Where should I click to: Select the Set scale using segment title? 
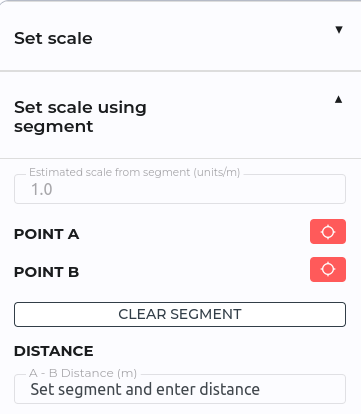(80, 117)
